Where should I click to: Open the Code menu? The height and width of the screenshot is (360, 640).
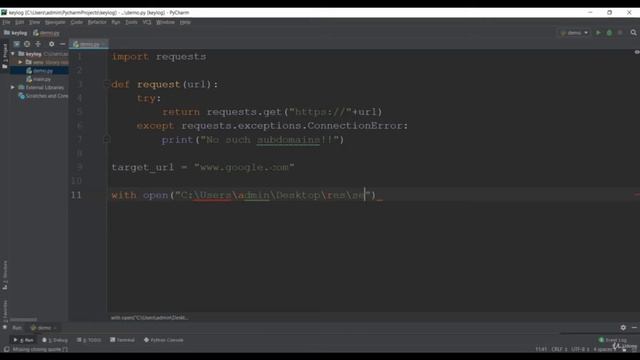point(77,22)
